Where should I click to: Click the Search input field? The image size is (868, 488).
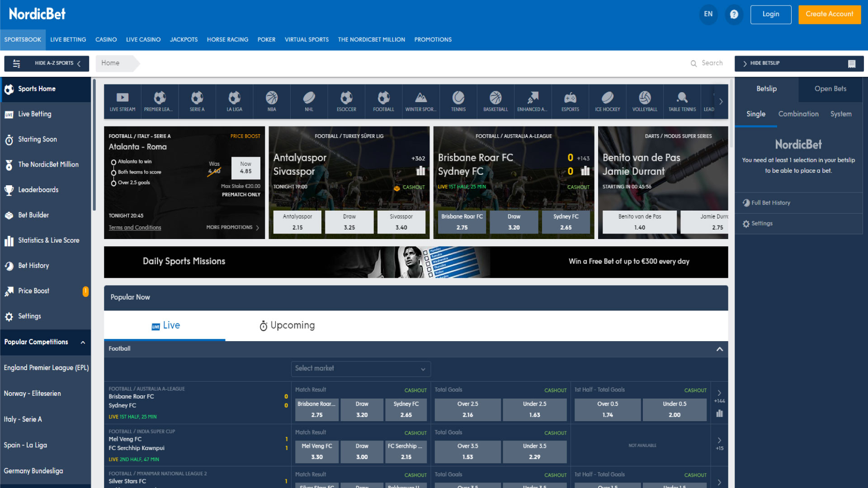pos(712,64)
